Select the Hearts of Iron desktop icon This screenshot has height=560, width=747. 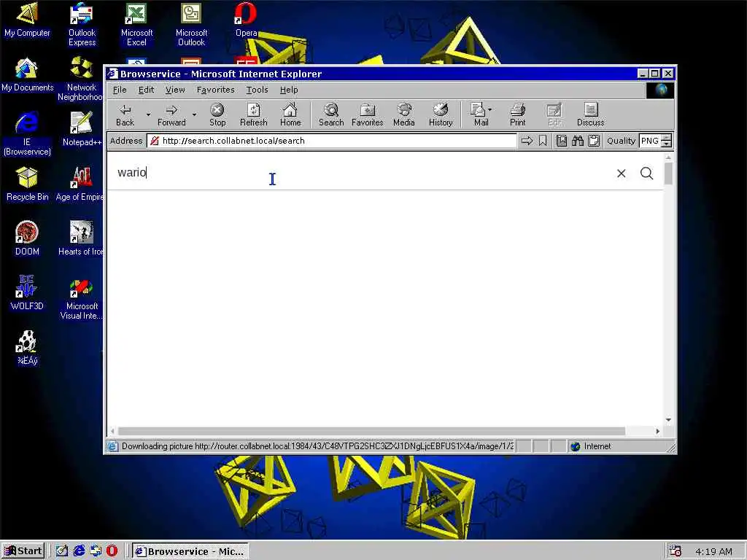pos(81,238)
